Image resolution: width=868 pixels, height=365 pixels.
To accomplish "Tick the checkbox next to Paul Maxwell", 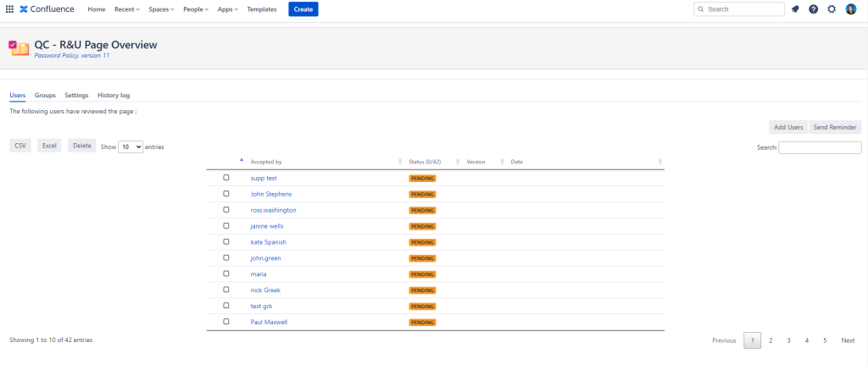I will click(x=226, y=322).
